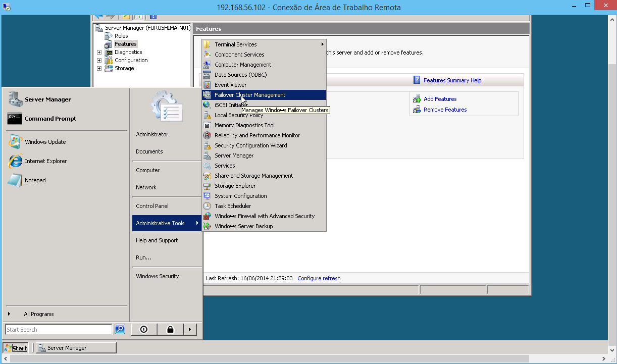Click the Event Viewer icon

207,85
